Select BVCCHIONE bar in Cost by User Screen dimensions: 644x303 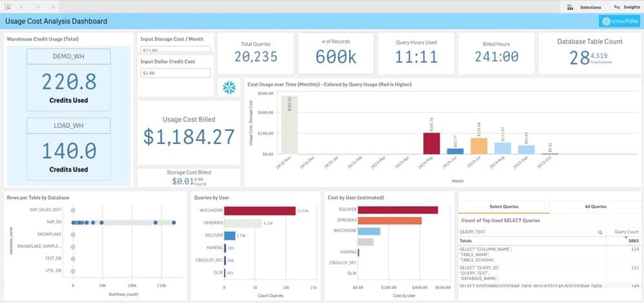tap(369, 231)
